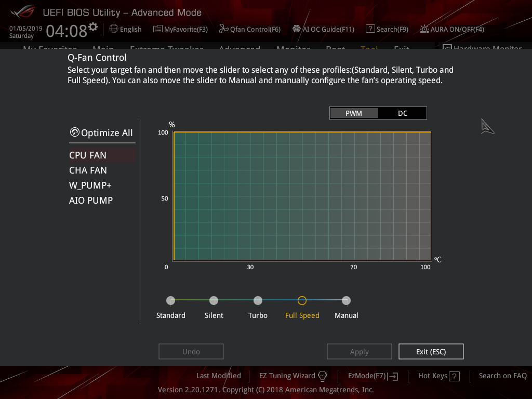
Task: Open MyFavorite settings
Action: click(180, 29)
